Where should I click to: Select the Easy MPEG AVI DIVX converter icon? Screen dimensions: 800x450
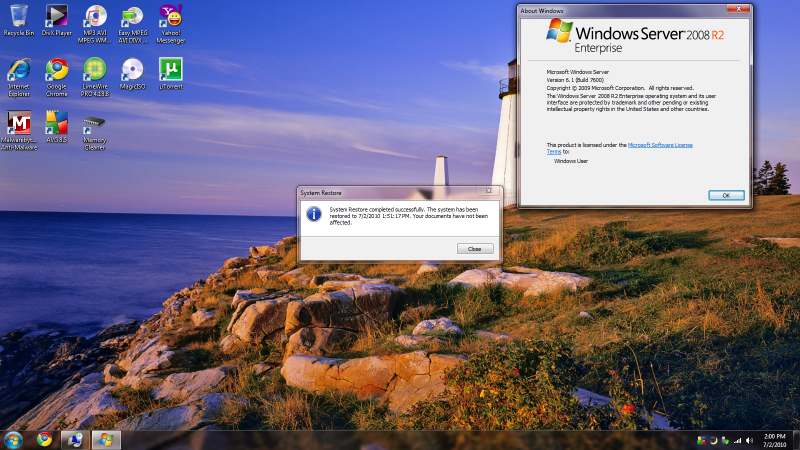point(133,16)
